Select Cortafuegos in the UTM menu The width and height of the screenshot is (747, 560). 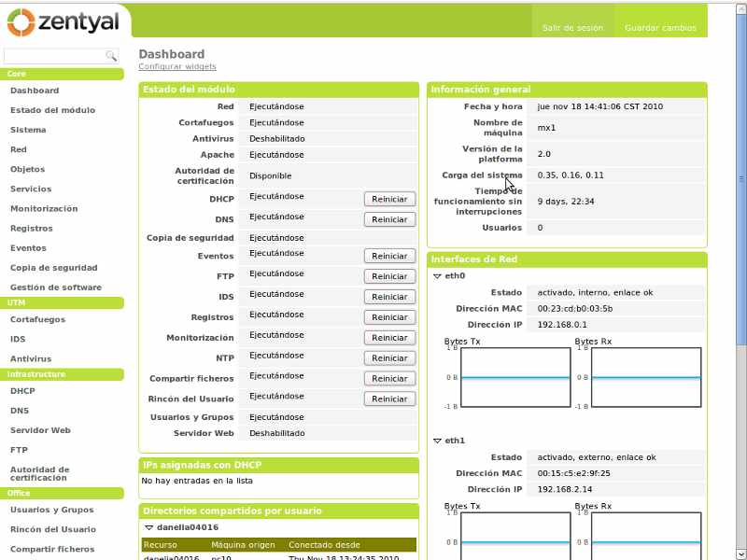click(37, 319)
